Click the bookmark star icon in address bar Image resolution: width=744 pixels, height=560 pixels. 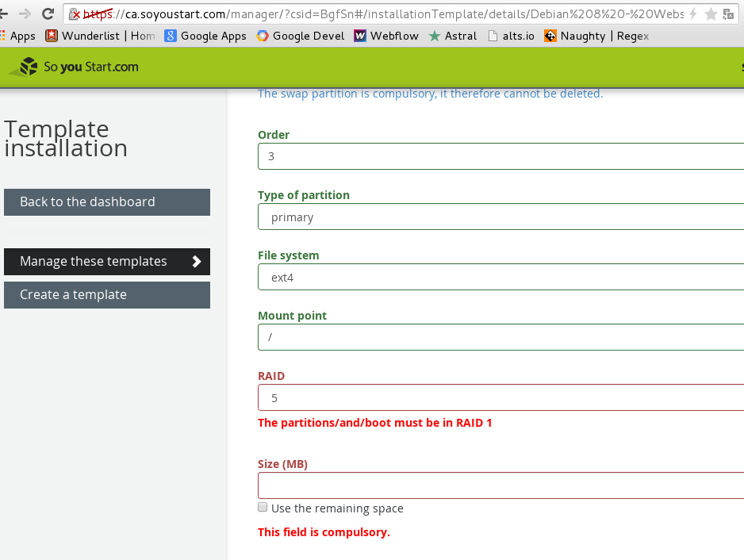click(711, 14)
